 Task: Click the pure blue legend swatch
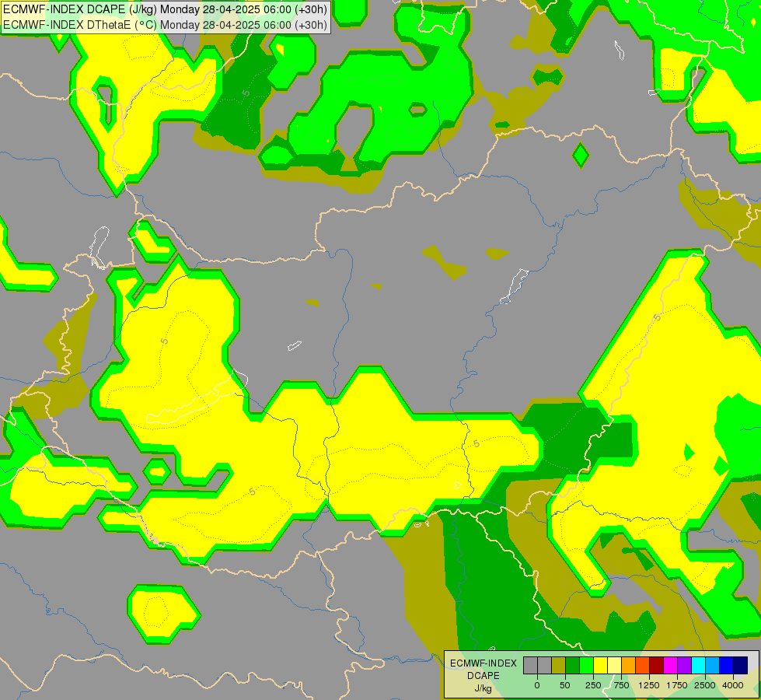click(726, 665)
